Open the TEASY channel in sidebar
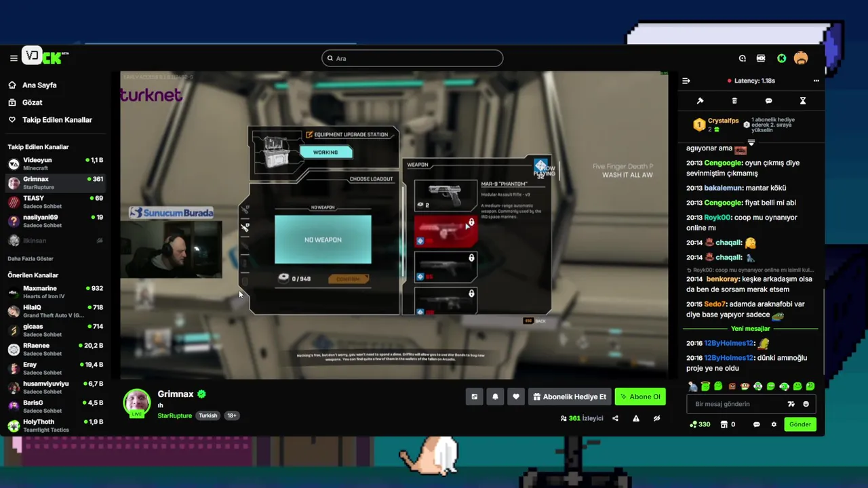868x488 pixels. point(56,202)
